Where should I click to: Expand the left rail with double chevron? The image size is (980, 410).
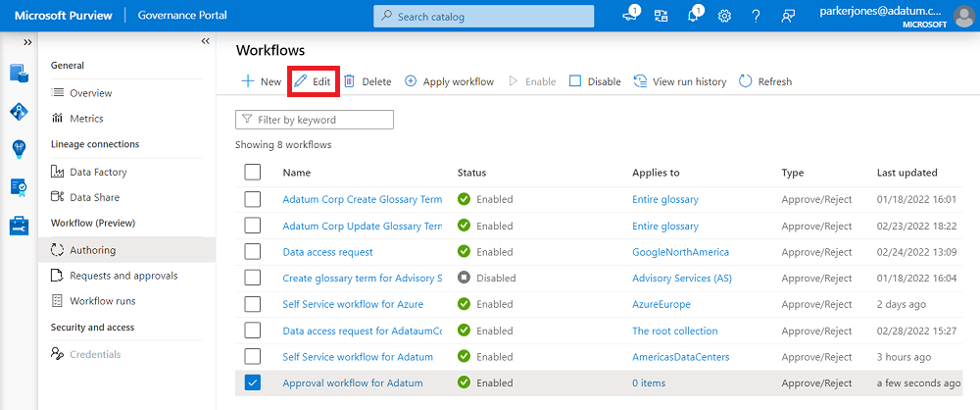tap(27, 42)
